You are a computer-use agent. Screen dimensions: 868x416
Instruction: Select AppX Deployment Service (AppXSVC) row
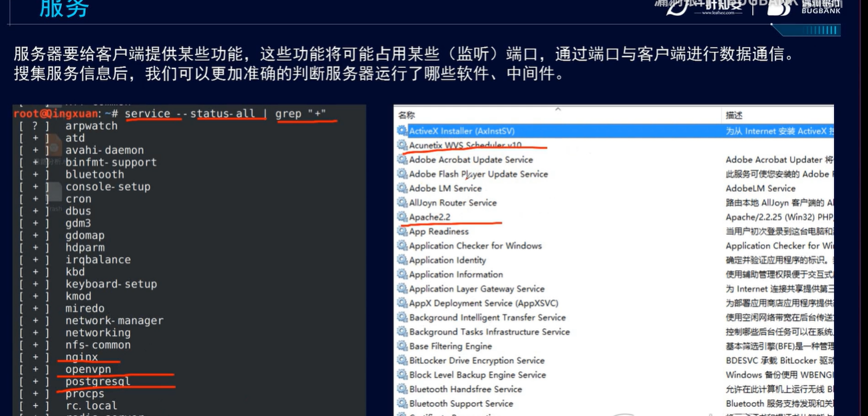pyautogui.click(x=614, y=303)
